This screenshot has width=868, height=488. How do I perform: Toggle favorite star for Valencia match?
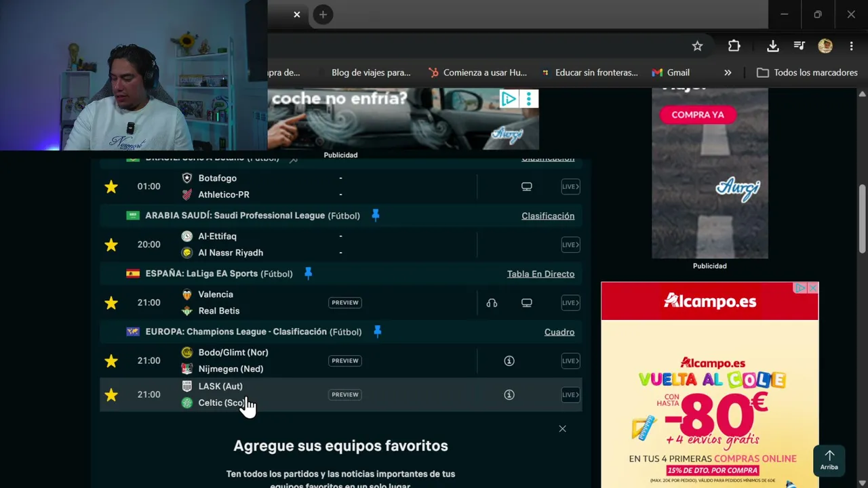coord(111,303)
